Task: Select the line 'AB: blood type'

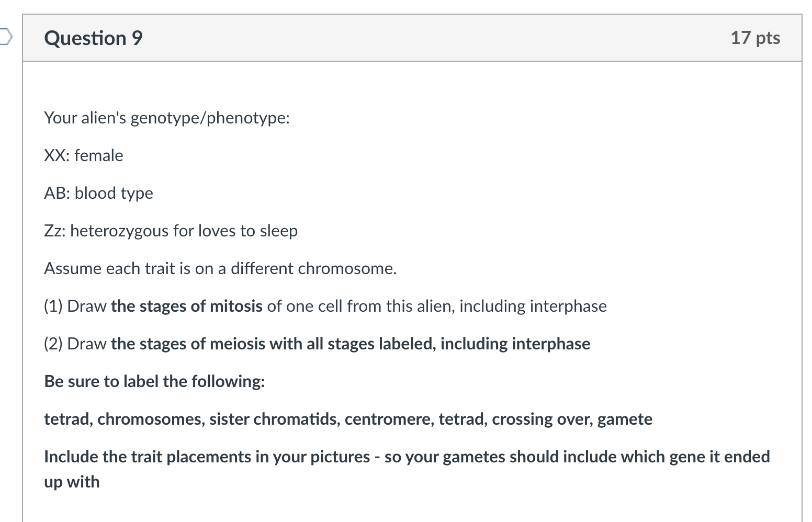Action: [98, 193]
